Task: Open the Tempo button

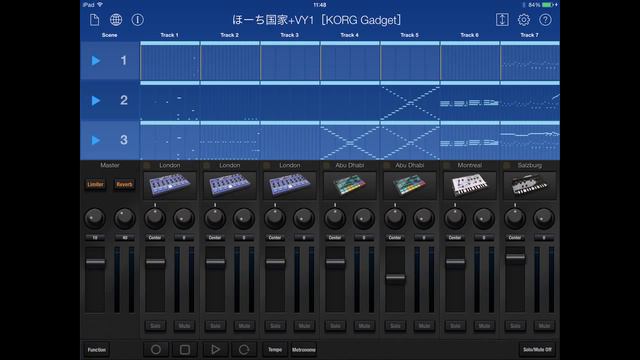Action: [275, 350]
